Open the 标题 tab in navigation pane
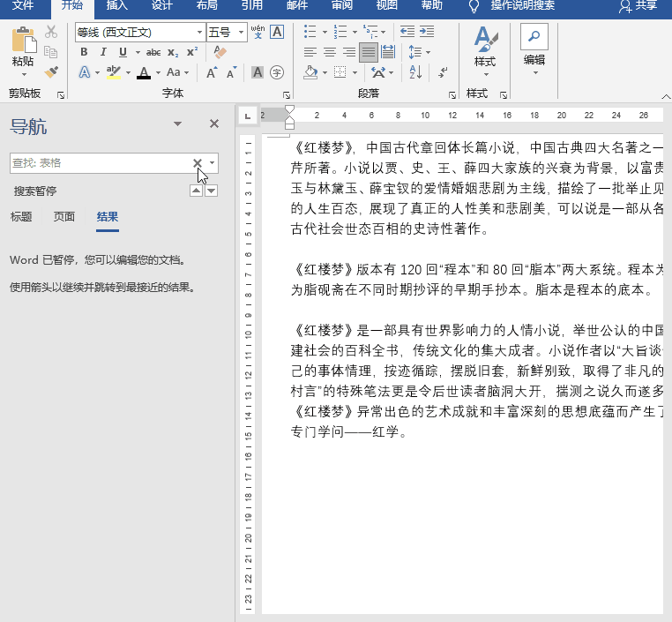This screenshot has height=622, width=672. click(21, 217)
